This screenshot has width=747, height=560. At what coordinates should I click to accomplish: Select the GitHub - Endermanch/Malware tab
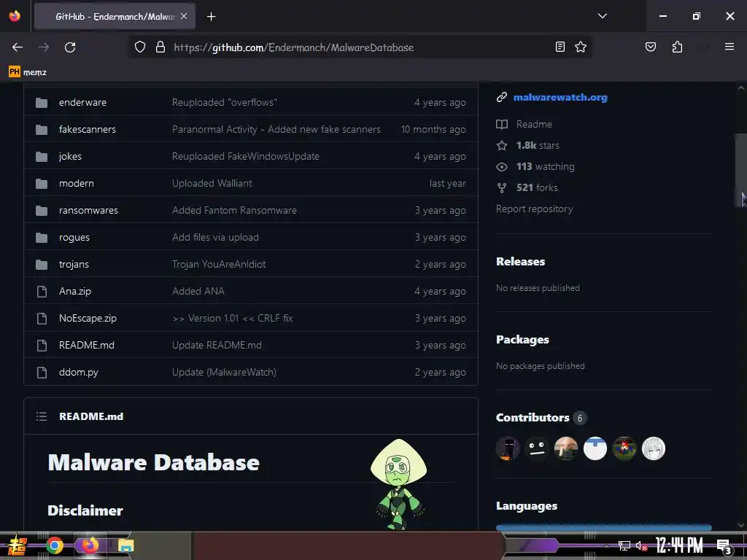coord(115,17)
